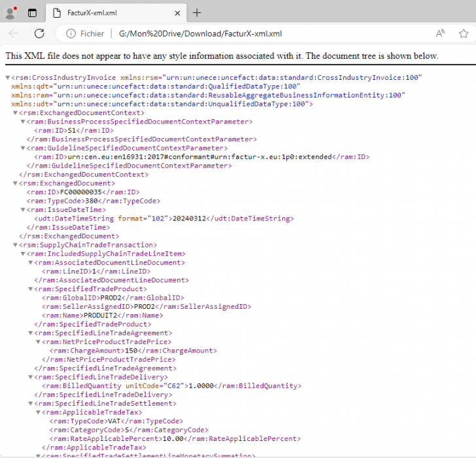Collapse the rsm:CrossIndustryInvoice root node
Viewport: 476px width, 458px height.
pyautogui.click(x=8, y=78)
